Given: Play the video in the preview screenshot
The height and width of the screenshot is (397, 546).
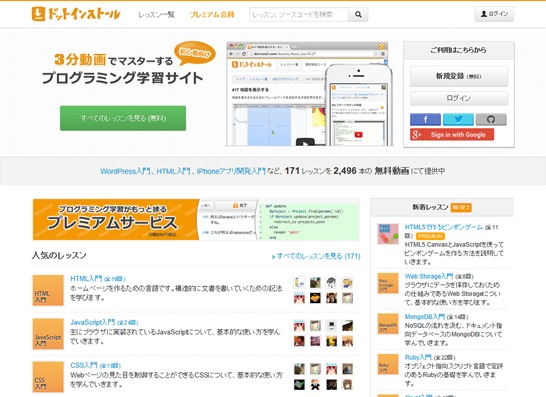Looking at the screenshot, I should (305, 142).
